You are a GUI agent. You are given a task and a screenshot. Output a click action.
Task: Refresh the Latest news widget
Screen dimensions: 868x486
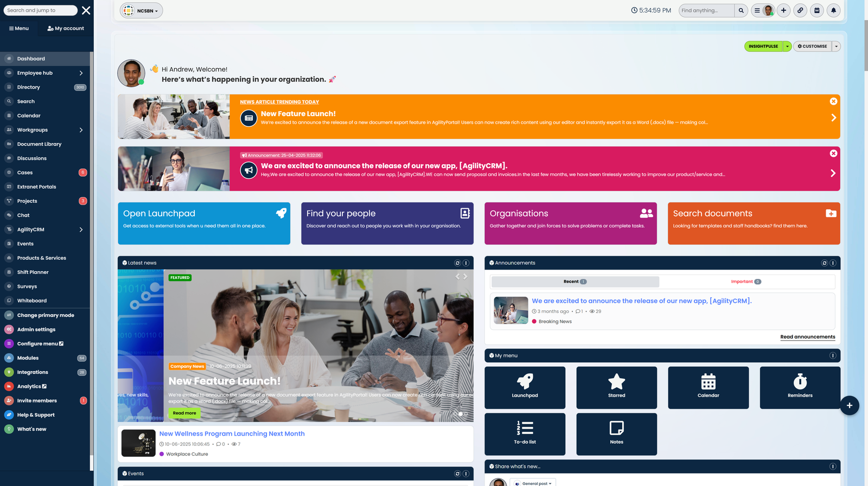457,263
